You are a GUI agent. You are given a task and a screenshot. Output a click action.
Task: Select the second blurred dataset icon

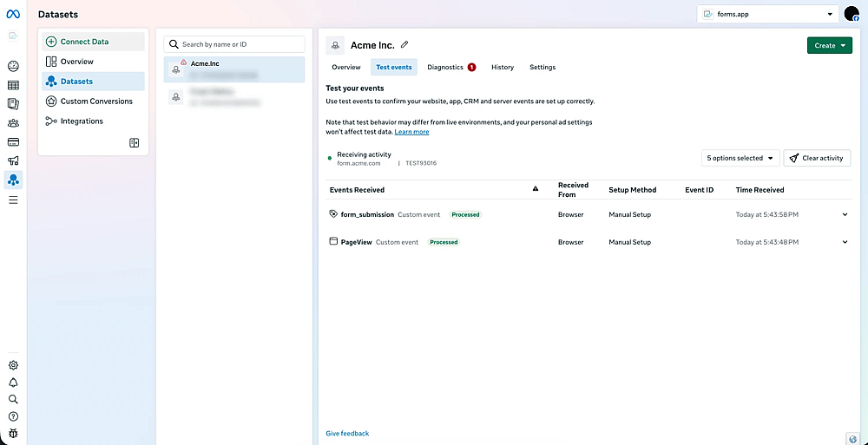click(x=175, y=97)
